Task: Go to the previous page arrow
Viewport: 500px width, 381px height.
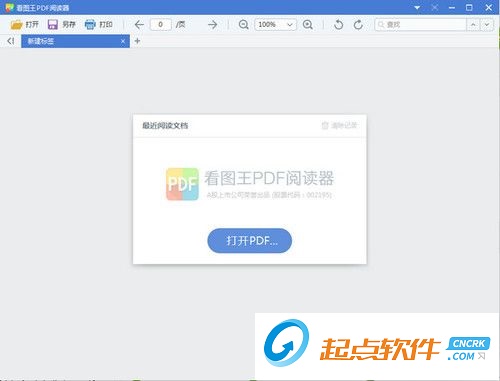Action: click(139, 24)
